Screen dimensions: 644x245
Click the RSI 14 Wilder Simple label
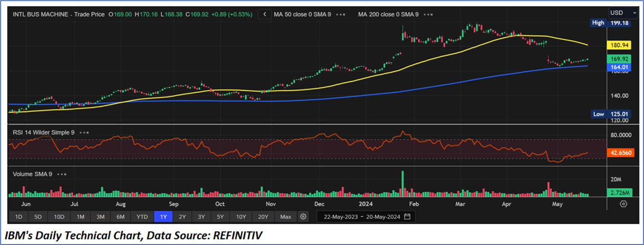point(43,132)
